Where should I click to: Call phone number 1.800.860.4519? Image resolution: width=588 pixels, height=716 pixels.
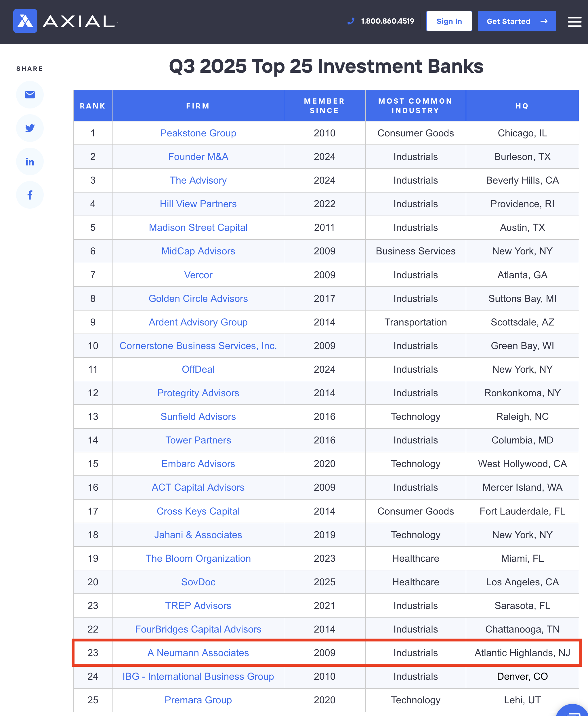coord(387,21)
